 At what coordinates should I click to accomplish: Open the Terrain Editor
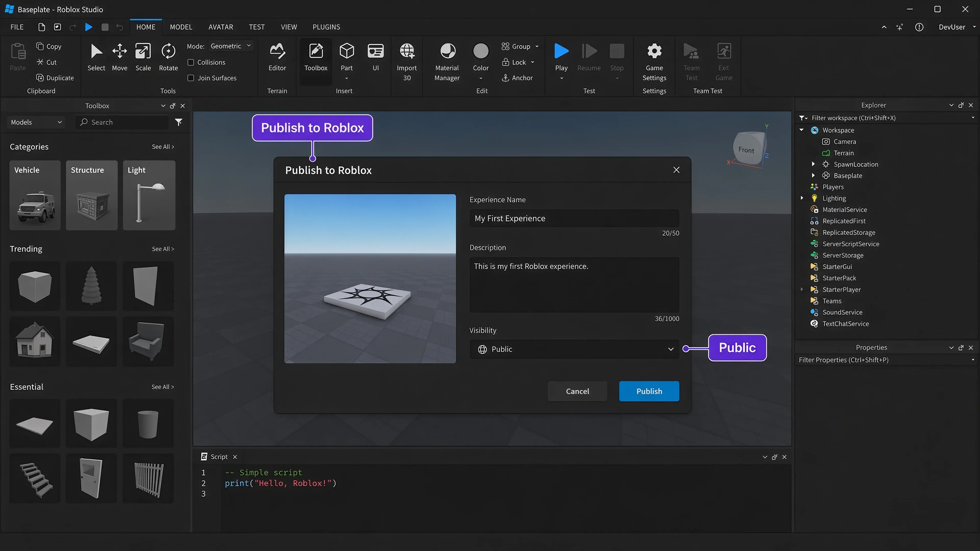tap(277, 57)
